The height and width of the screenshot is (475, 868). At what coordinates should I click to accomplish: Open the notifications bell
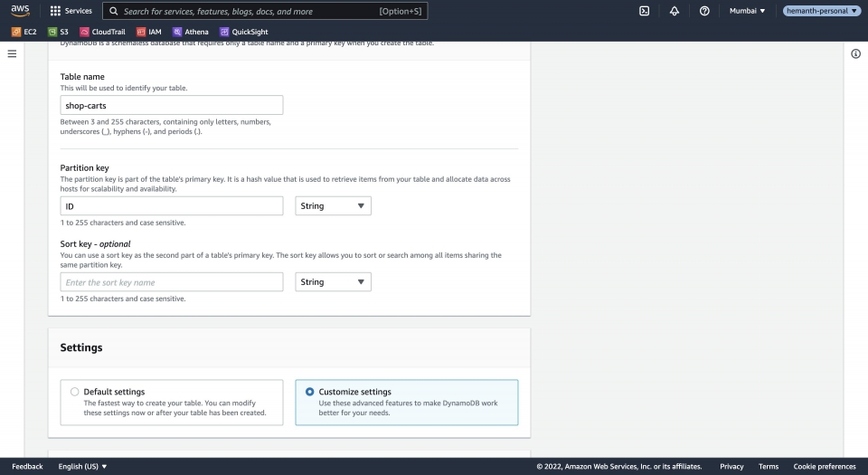pos(675,11)
